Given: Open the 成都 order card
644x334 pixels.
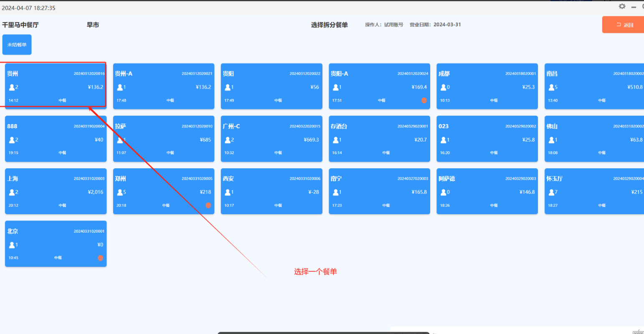Looking at the screenshot, I should 487,86.
